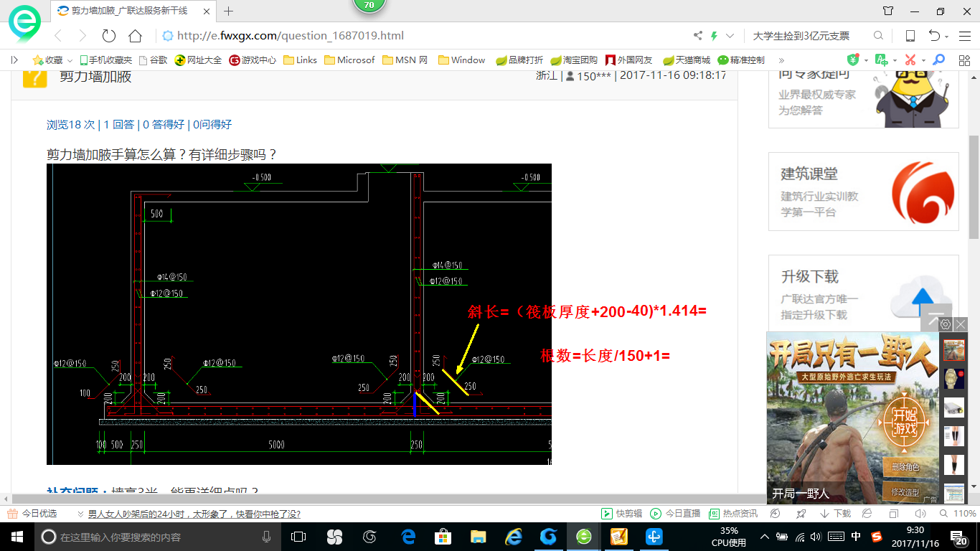Click the green shield extension icon
This screenshot has width=980, height=551.
(853, 60)
